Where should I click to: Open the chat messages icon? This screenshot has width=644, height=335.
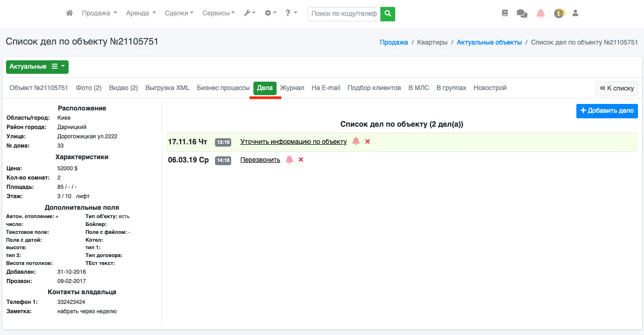[x=522, y=14]
